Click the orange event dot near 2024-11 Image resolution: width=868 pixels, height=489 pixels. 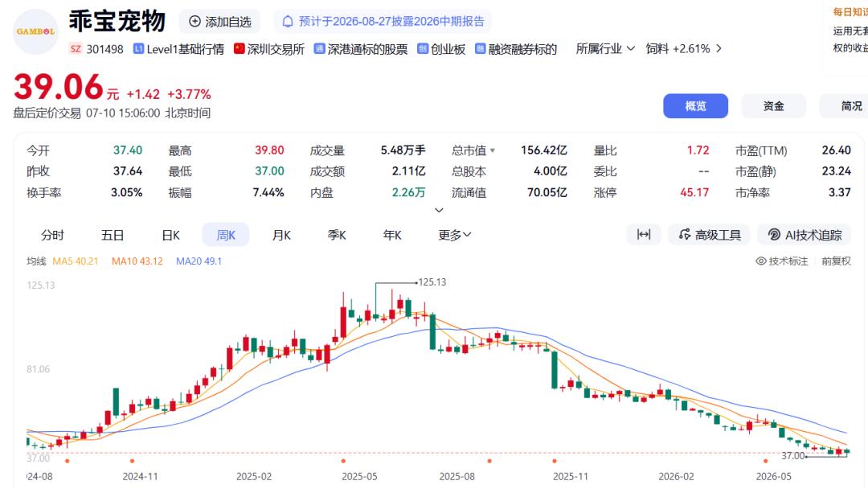click(x=132, y=461)
